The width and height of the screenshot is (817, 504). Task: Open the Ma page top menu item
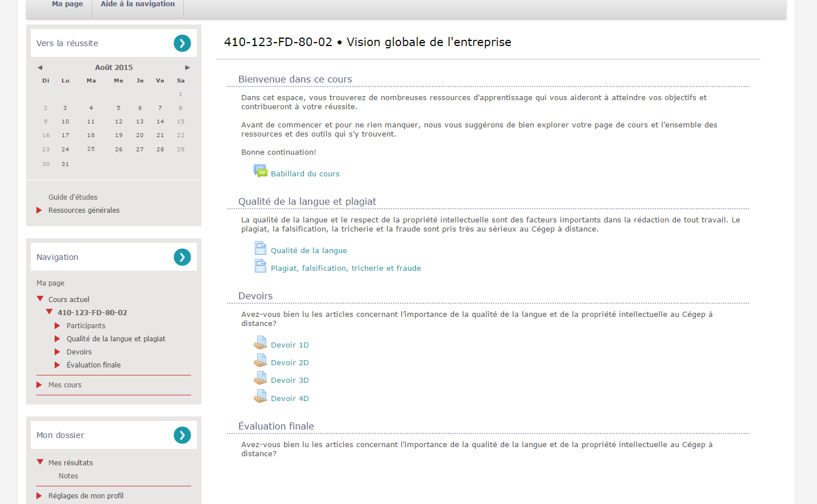point(67,5)
